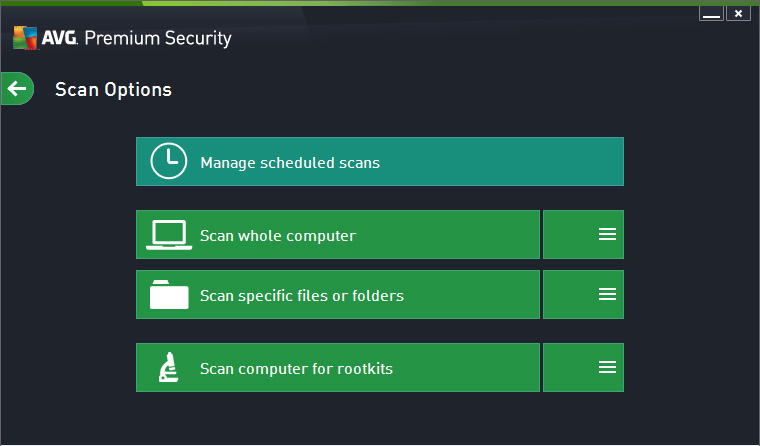The image size is (760, 446).
Task: Click the folder icon for specific files scan
Action: pos(169,294)
